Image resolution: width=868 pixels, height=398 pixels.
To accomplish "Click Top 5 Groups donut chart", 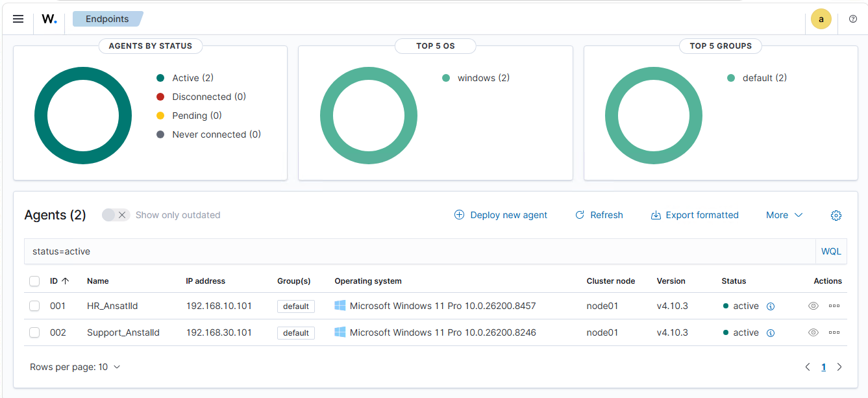I will click(654, 116).
